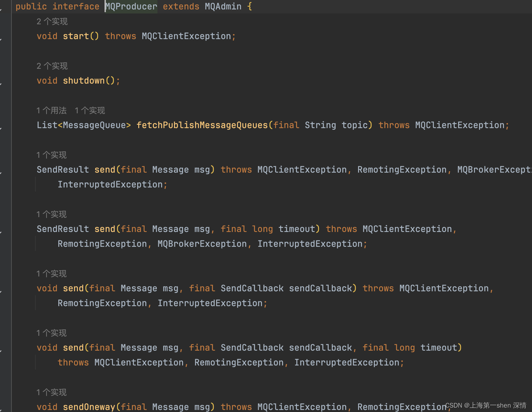Click MQClientException in the start() declaration

[186, 36]
